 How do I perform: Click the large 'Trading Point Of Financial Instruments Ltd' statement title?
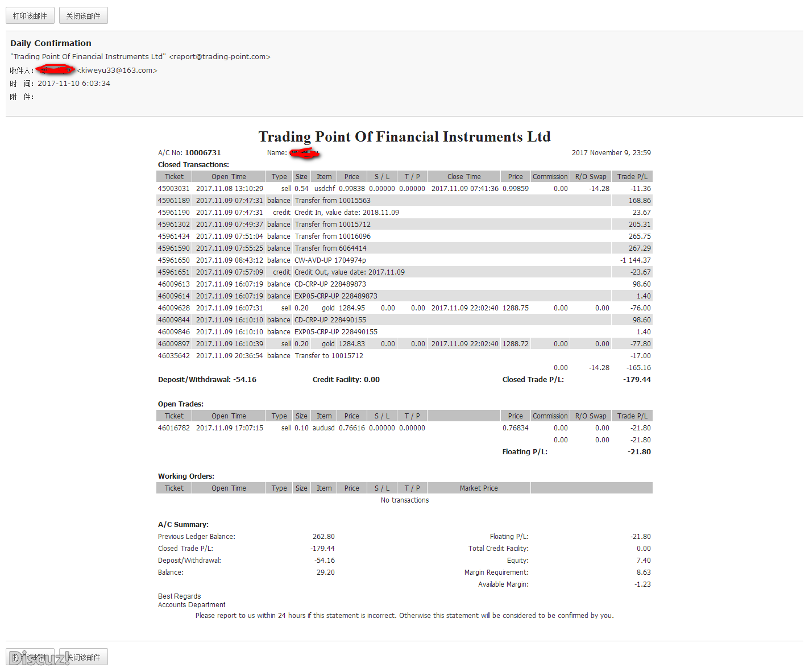[x=404, y=136]
